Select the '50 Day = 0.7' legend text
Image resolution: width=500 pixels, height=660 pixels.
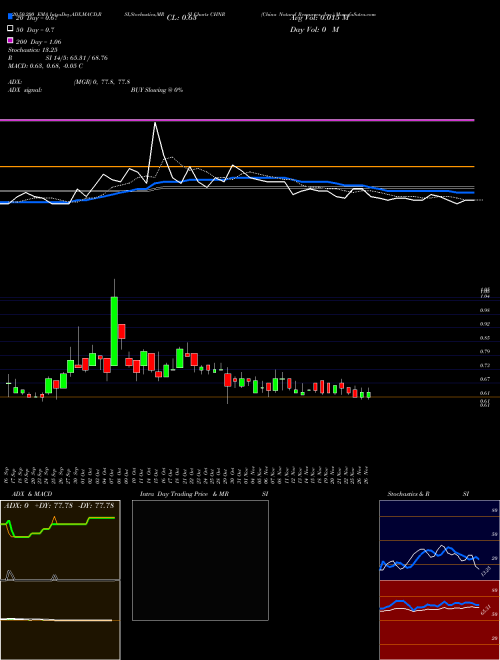pyautogui.click(x=35, y=30)
